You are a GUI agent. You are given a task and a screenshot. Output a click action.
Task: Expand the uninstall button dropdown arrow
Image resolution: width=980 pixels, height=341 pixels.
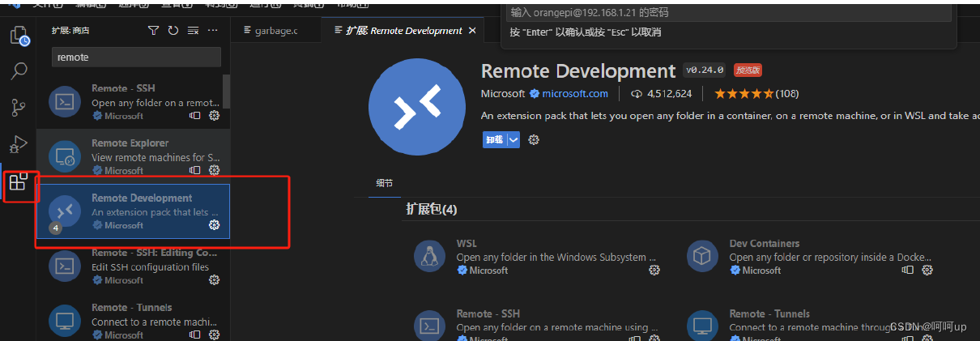click(x=513, y=140)
